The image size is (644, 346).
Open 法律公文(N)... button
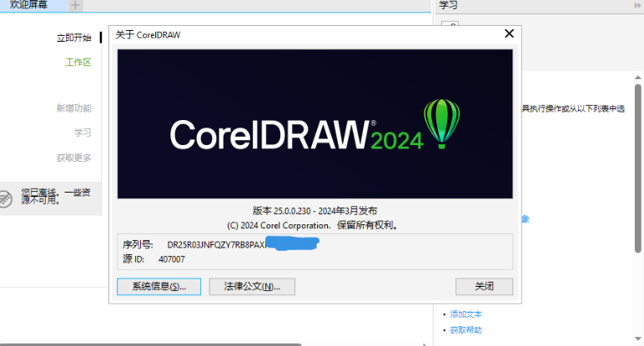point(252,287)
